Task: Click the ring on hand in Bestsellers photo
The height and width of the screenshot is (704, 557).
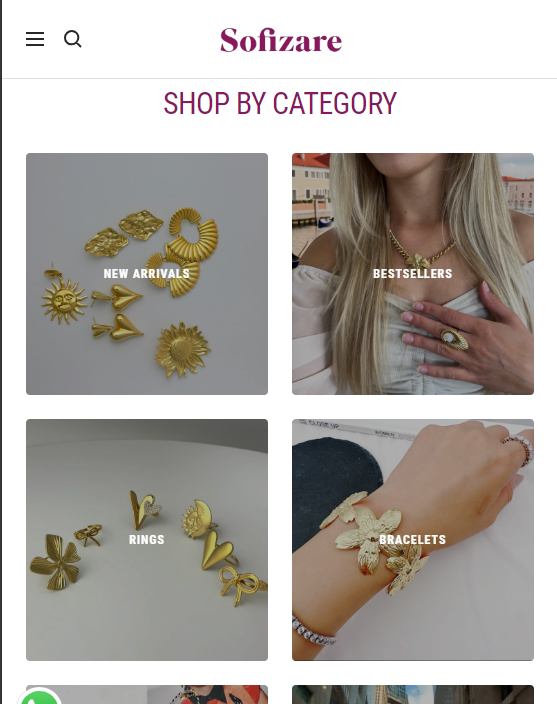Action: [x=454, y=339]
